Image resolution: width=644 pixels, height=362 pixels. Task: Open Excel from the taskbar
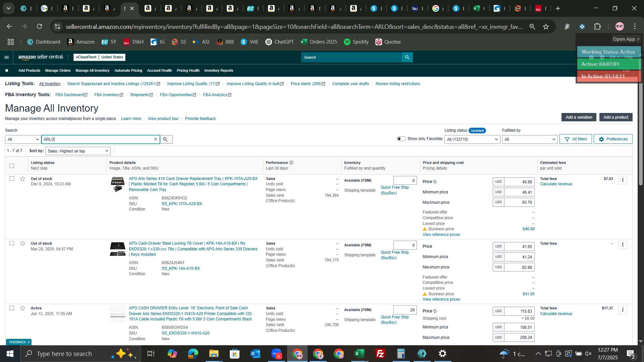point(360,354)
